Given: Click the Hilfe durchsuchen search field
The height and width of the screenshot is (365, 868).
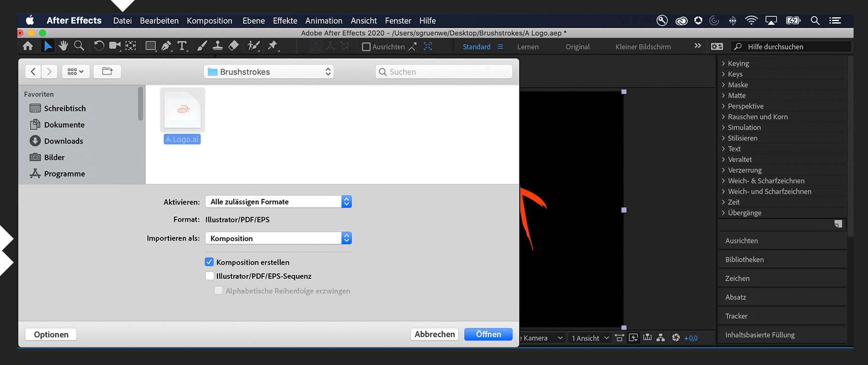Looking at the screenshot, I should point(791,47).
